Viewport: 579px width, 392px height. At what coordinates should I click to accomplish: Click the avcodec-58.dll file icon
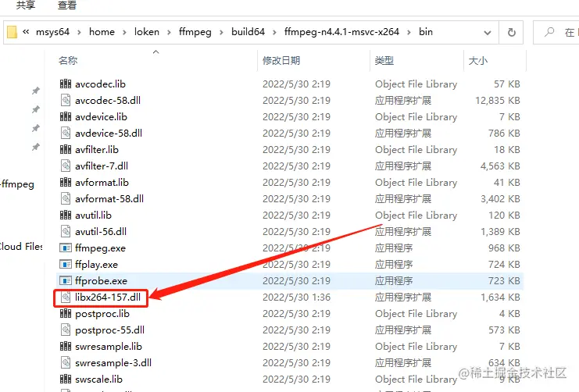[x=66, y=101]
